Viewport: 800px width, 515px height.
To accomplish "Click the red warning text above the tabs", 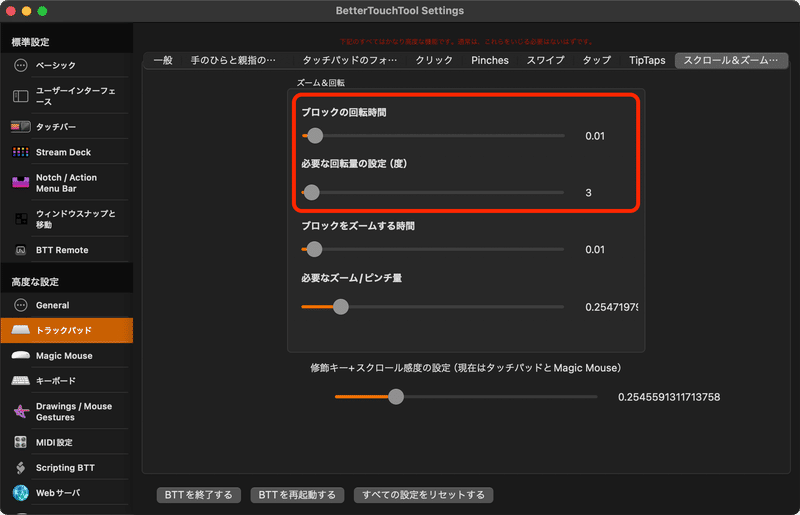I will click(x=466, y=42).
